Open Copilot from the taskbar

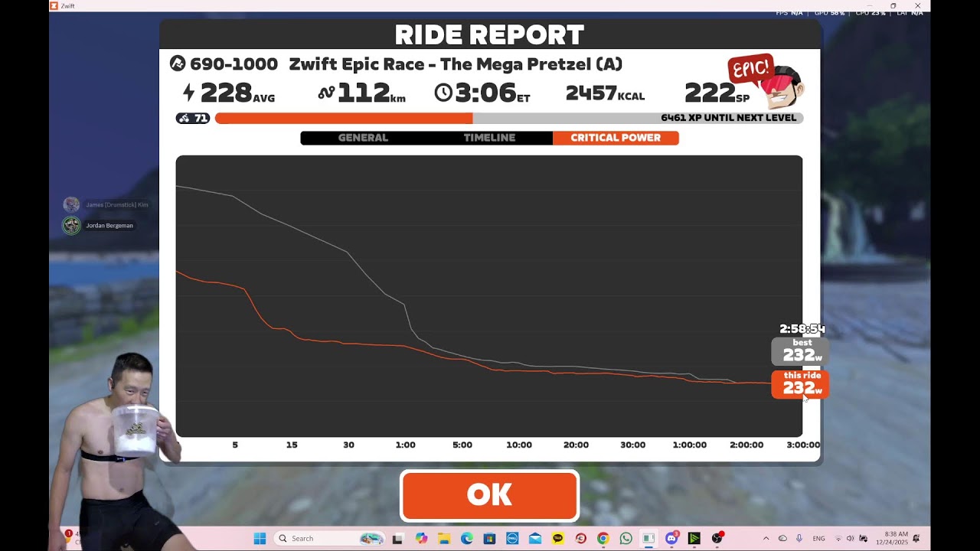(x=421, y=539)
